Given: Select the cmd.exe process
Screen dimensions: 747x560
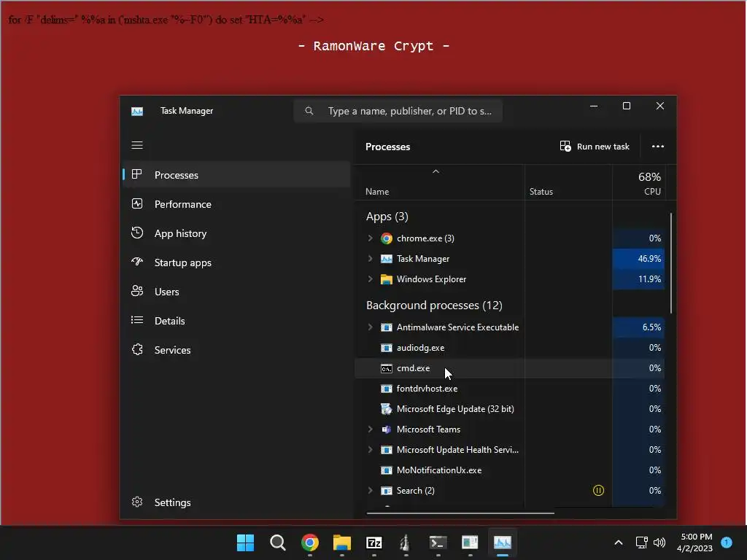Looking at the screenshot, I should (x=509, y=368).
